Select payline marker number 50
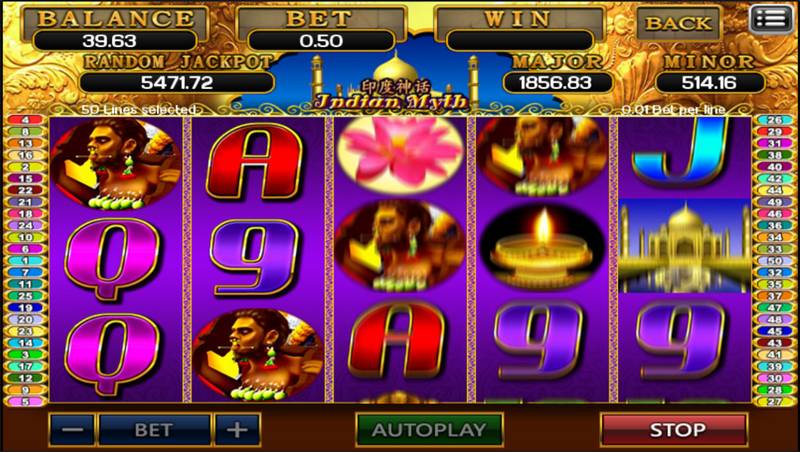 775,261
